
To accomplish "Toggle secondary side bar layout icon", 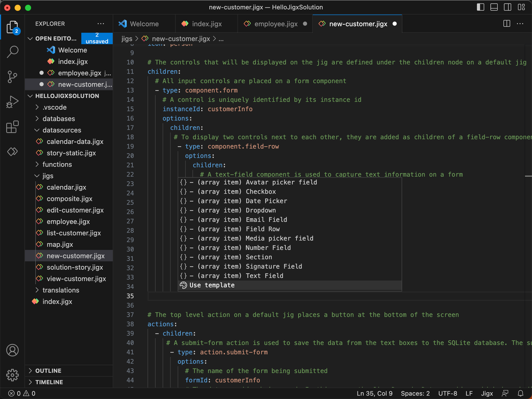I will click(x=508, y=7).
